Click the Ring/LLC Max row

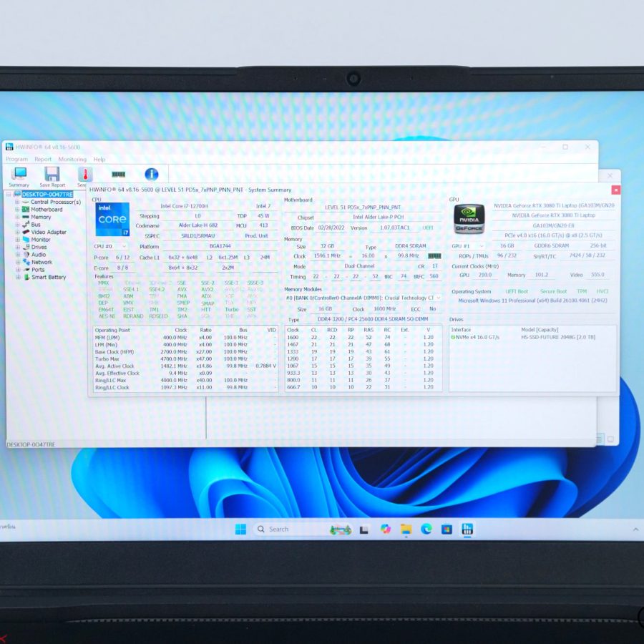[185, 381]
